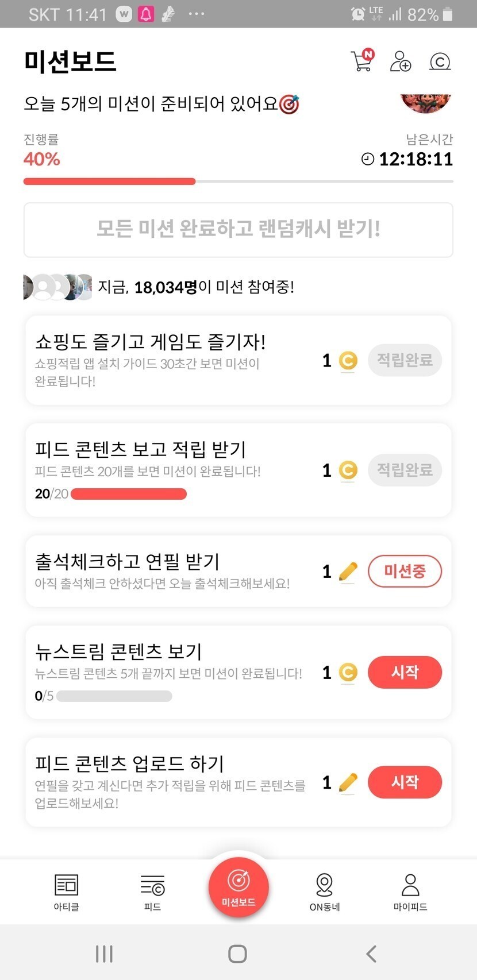Tap 적립완료 on 피드 콘텐츠 보고 적립 받기
This screenshot has height=980, width=477.
click(405, 470)
